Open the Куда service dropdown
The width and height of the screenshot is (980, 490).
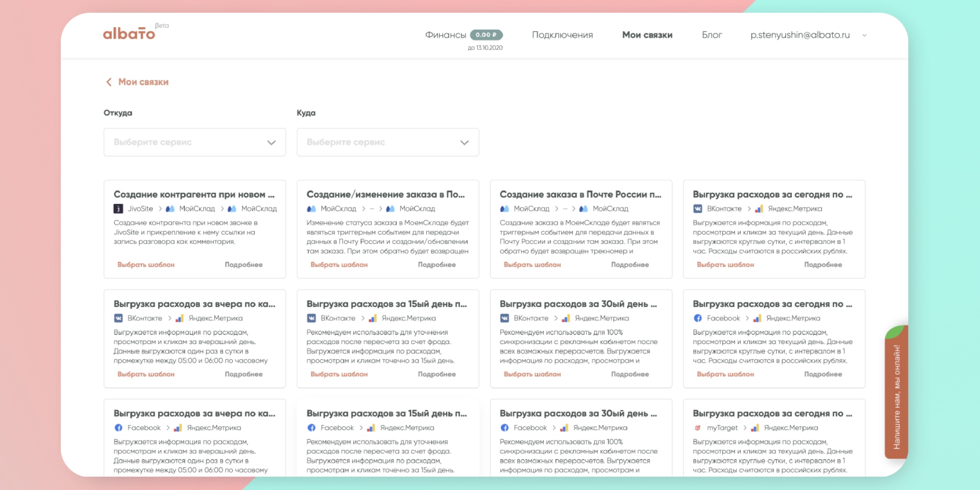(388, 142)
